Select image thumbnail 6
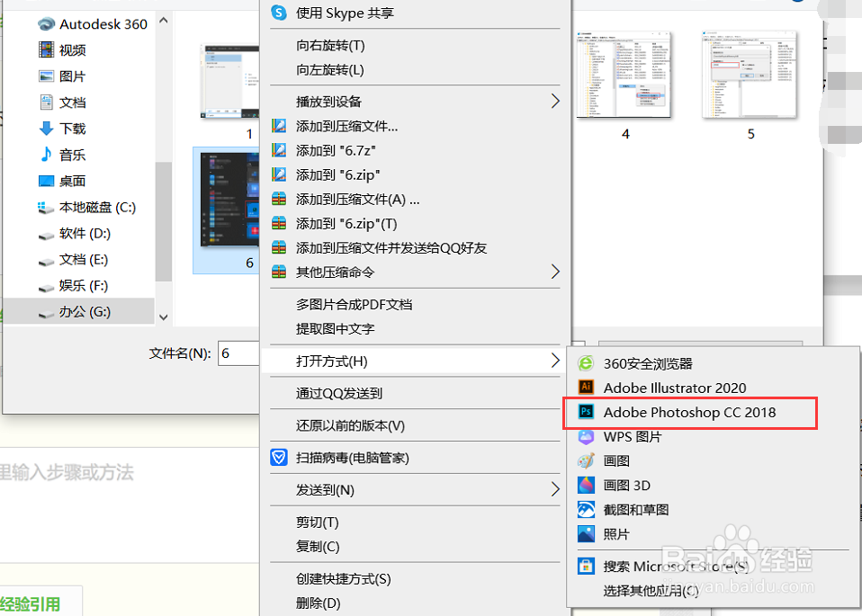This screenshot has width=862, height=616. click(229, 200)
